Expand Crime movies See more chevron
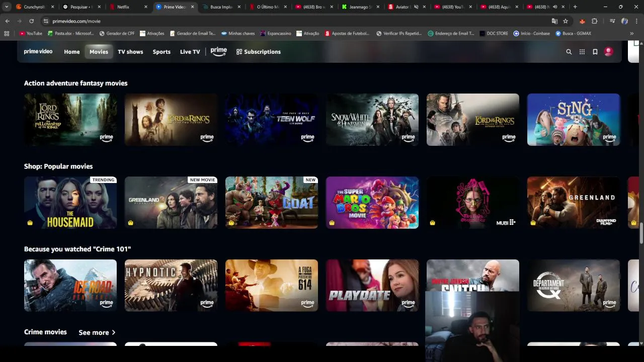 pos(113,332)
